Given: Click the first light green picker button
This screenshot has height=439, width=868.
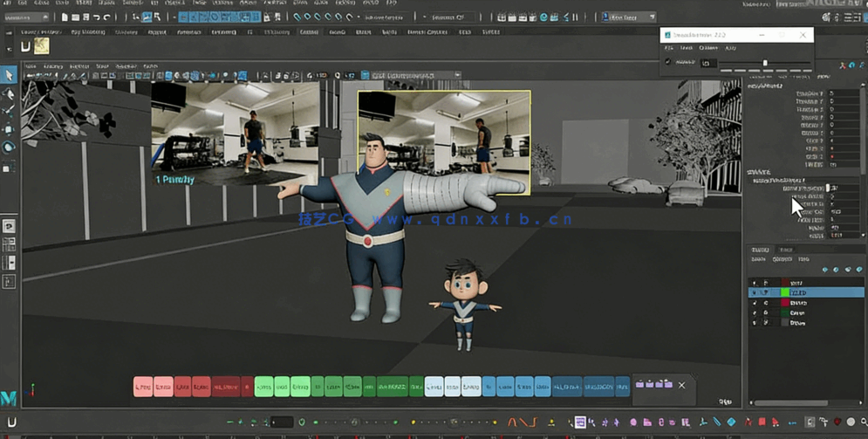Looking at the screenshot, I should [263, 387].
